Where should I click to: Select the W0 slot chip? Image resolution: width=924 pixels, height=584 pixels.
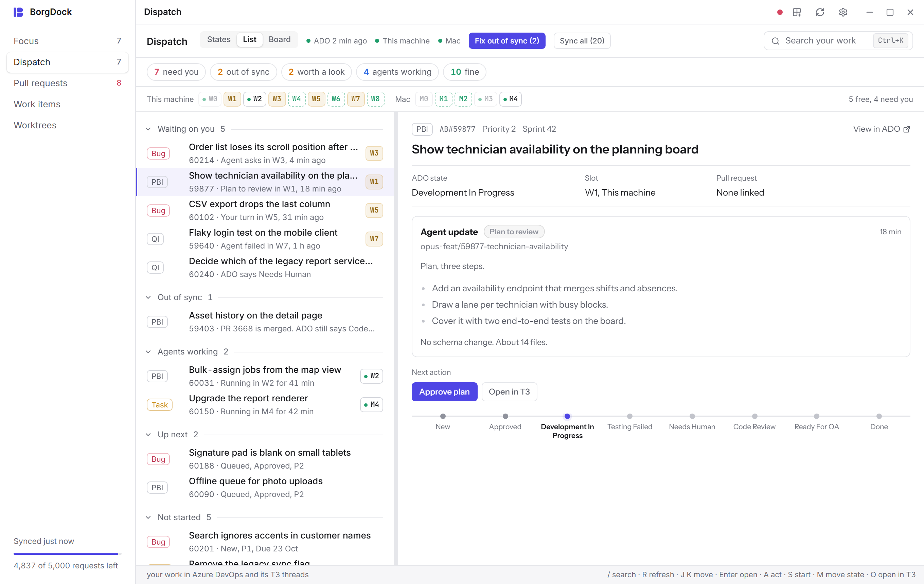[210, 99]
